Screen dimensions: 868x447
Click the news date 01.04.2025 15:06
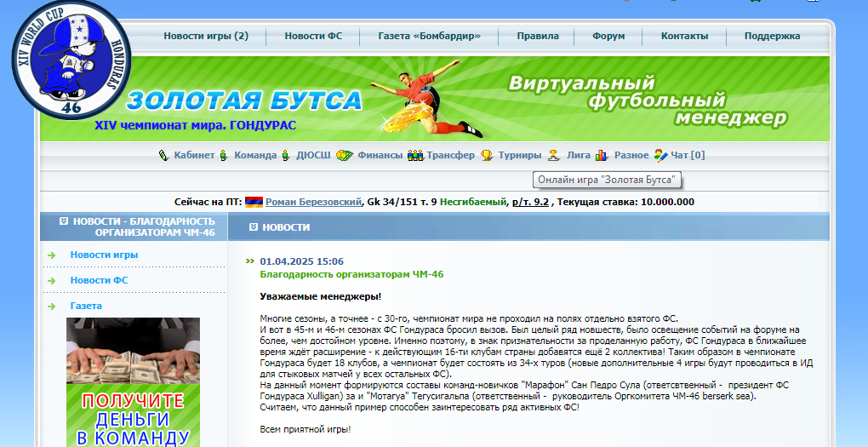click(302, 261)
